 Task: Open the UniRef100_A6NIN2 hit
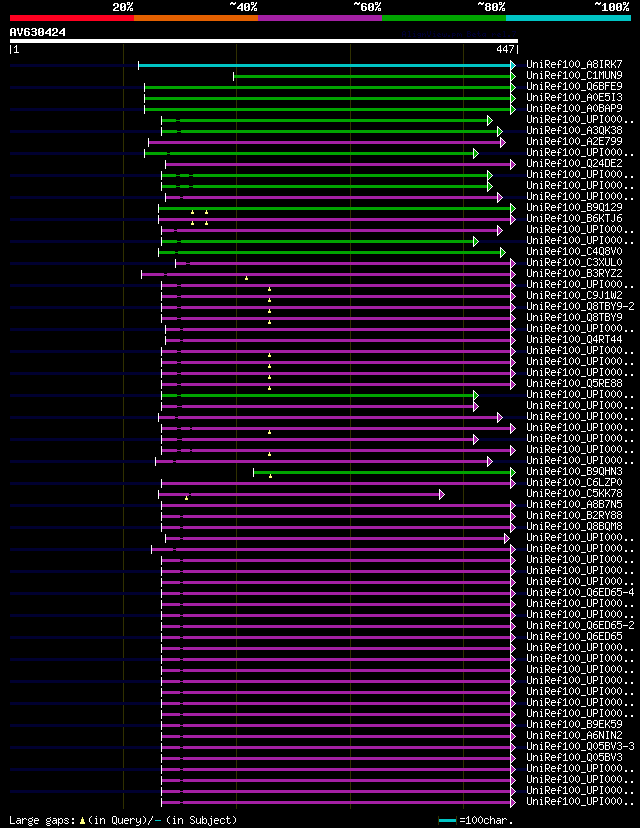(574, 736)
